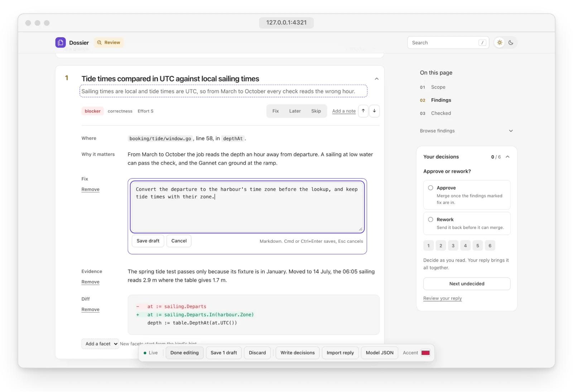
Task: Switch to light theme sun icon
Action: (x=500, y=43)
